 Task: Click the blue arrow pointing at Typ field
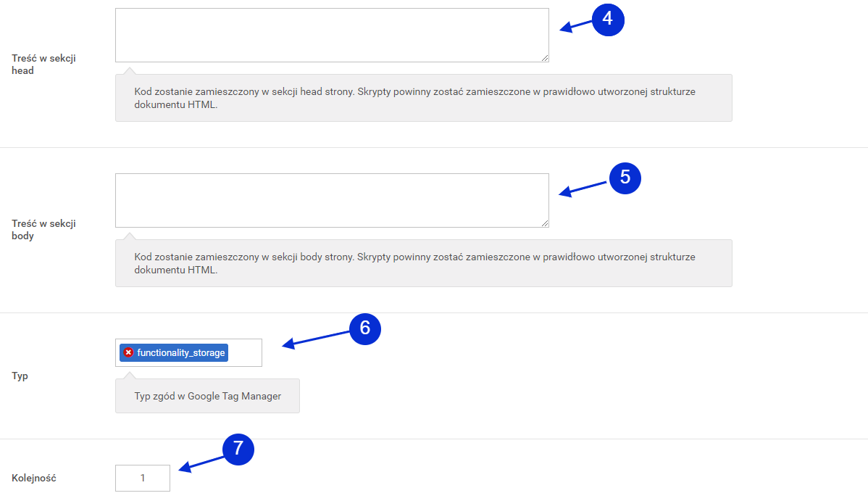click(x=316, y=339)
